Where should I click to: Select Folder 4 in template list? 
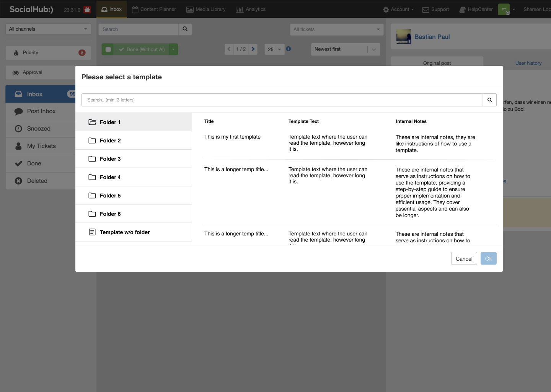tap(134, 177)
